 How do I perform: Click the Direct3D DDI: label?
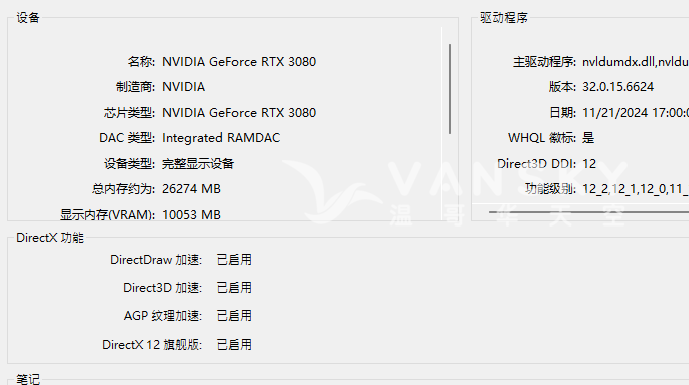(537, 163)
